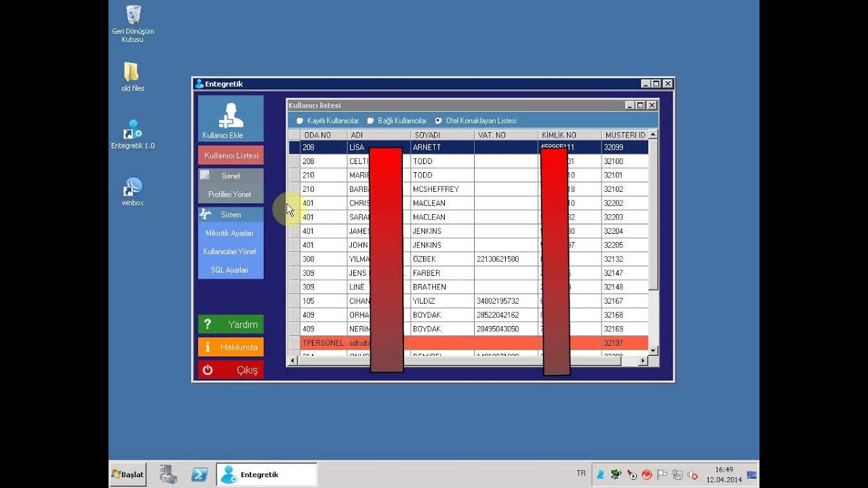The height and width of the screenshot is (488, 868).
Task: Open the Kullanıcı Listesi panel
Action: (x=231, y=155)
